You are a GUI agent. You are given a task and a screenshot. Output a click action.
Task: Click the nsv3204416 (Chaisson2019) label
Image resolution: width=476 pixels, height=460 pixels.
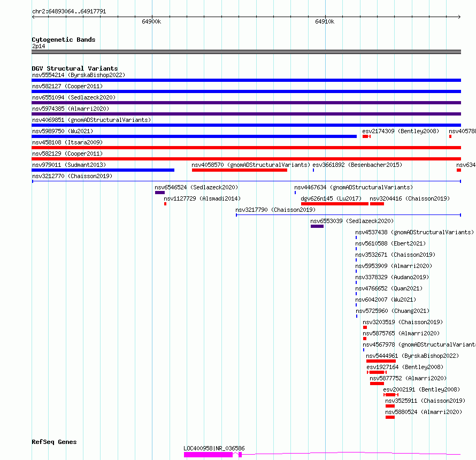pos(410,198)
